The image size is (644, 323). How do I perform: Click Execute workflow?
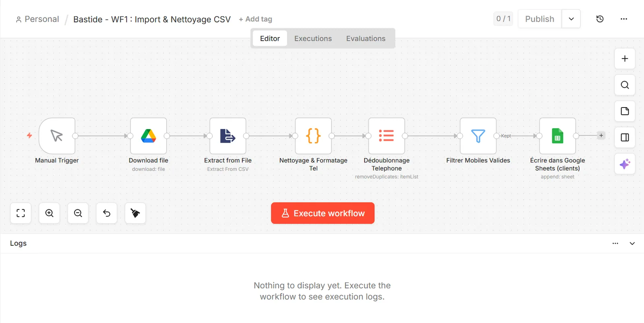coord(323,213)
